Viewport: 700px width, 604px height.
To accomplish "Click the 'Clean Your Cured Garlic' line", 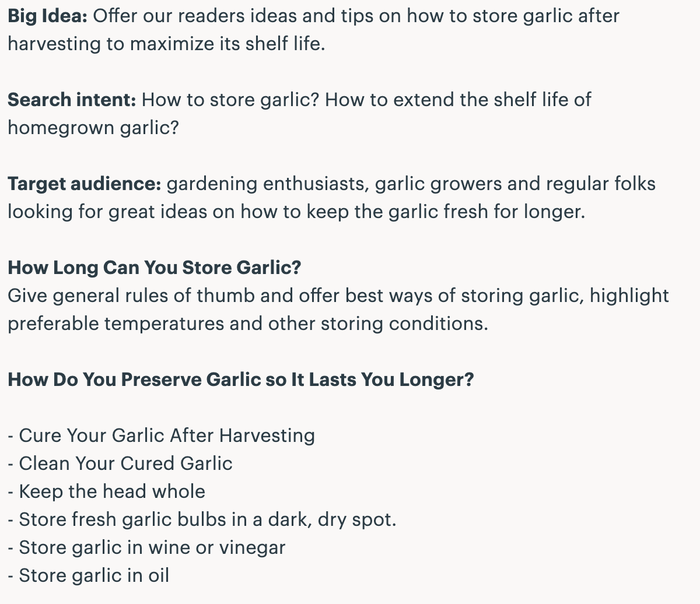I will click(x=120, y=463).
